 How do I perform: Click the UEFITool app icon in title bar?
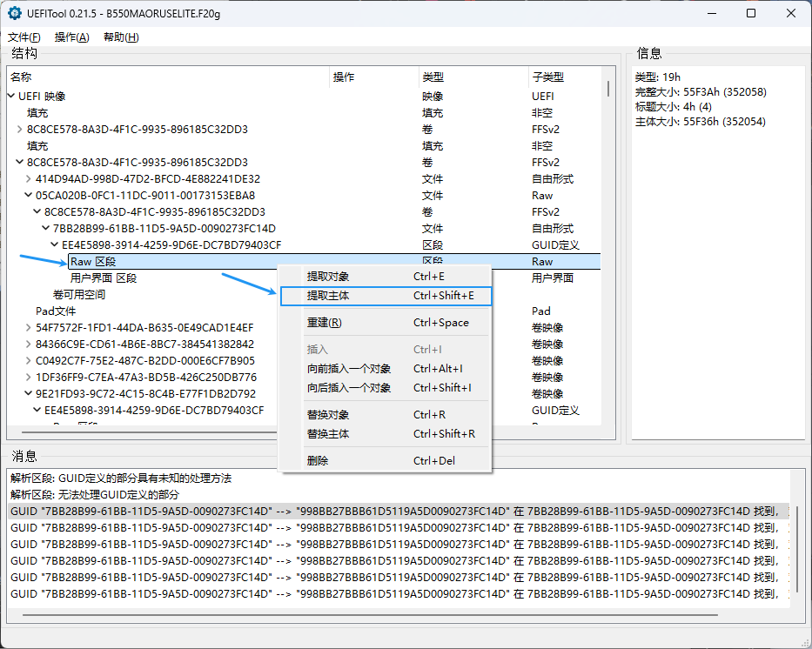15,14
